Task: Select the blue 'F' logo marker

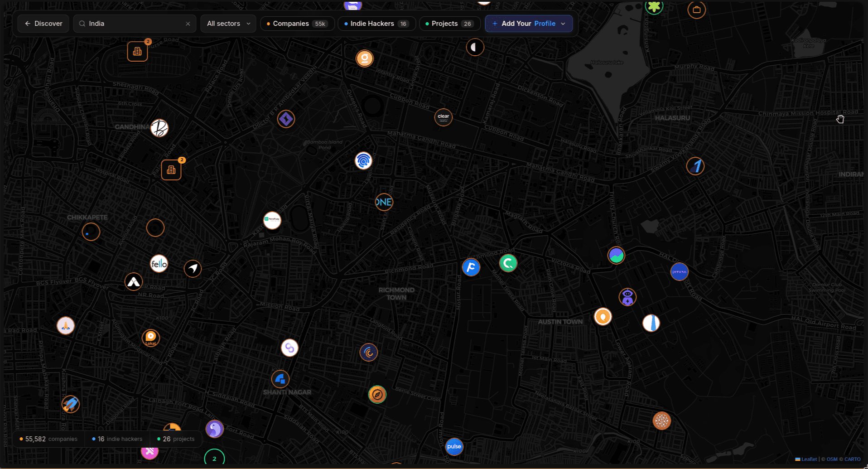Action: tap(471, 267)
